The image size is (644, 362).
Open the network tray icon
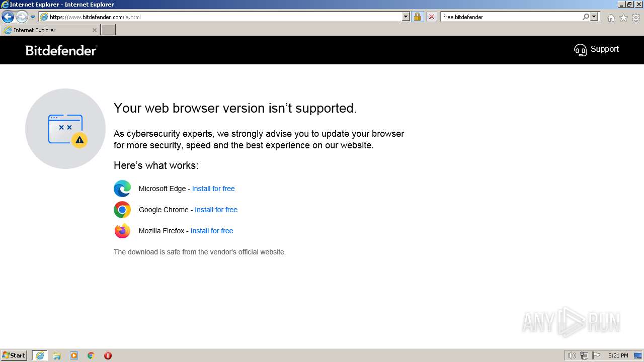pyautogui.click(x=584, y=355)
